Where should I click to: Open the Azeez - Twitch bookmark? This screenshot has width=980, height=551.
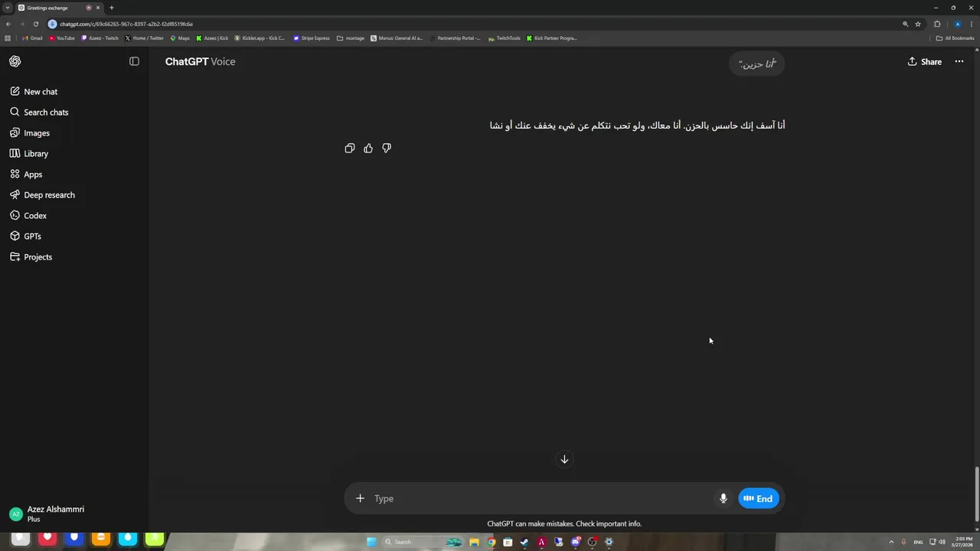click(100, 37)
